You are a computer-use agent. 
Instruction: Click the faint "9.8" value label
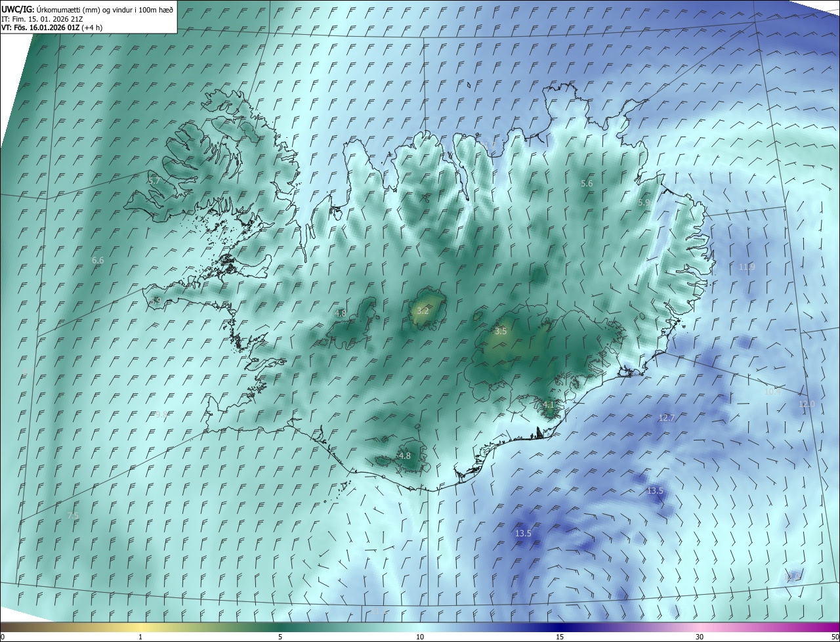(x=161, y=414)
